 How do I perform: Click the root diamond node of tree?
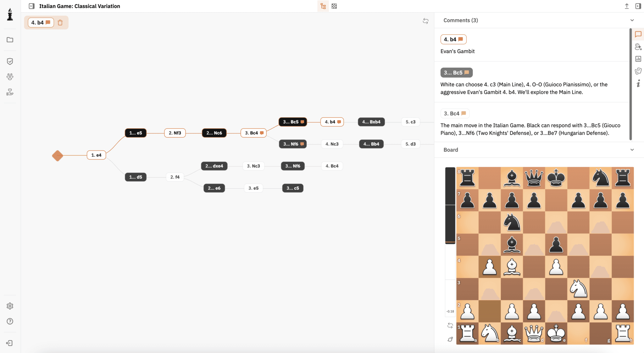[58, 155]
